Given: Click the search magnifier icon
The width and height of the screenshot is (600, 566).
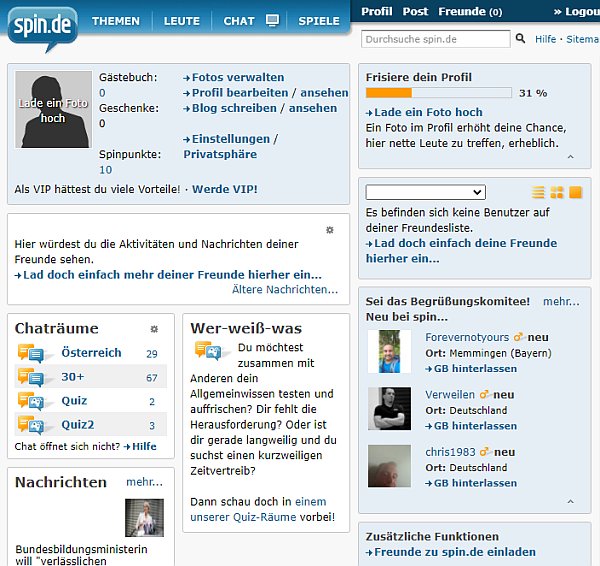Looking at the screenshot, I should [x=520, y=39].
